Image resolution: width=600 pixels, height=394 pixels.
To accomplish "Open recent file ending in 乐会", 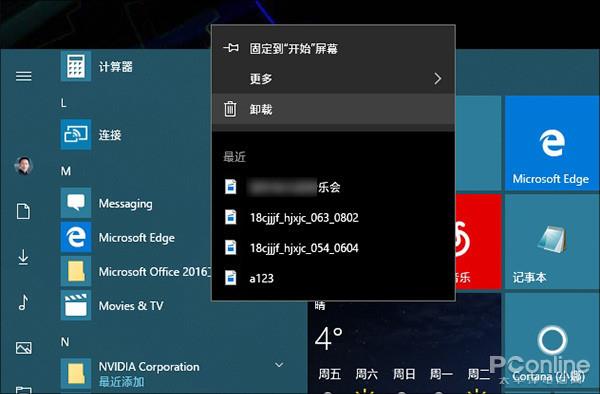I will pos(333,187).
